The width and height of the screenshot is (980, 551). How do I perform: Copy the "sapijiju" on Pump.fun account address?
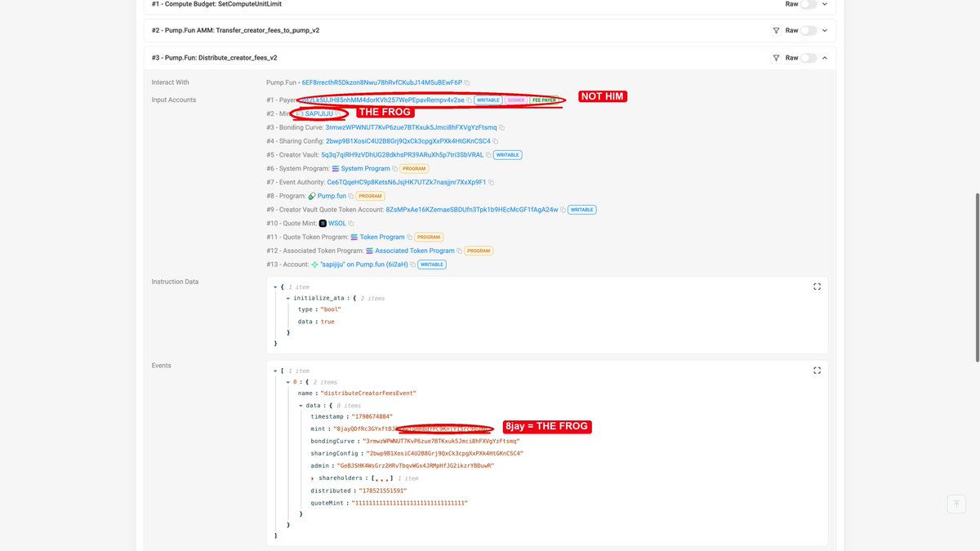coord(414,264)
